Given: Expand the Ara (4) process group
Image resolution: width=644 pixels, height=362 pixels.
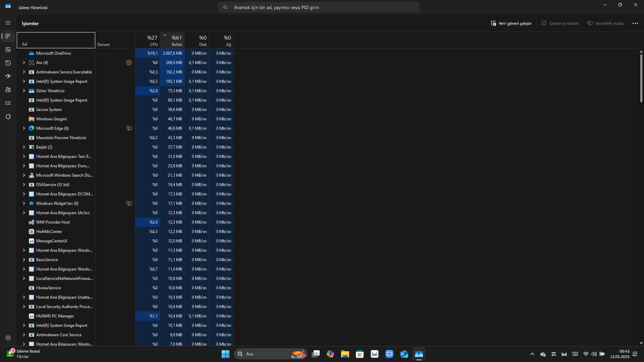Looking at the screenshot, I should [x=24, y=63].
